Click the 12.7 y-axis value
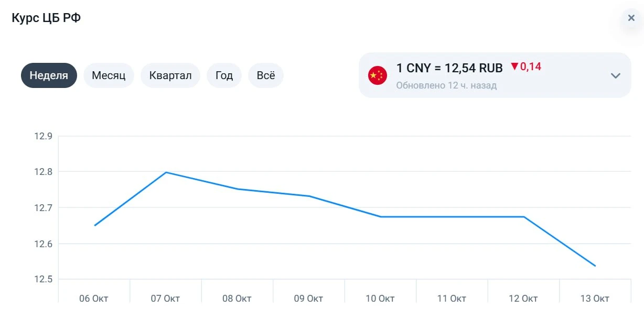The width and height of the screenshot is (644, 320). (43, 208)
